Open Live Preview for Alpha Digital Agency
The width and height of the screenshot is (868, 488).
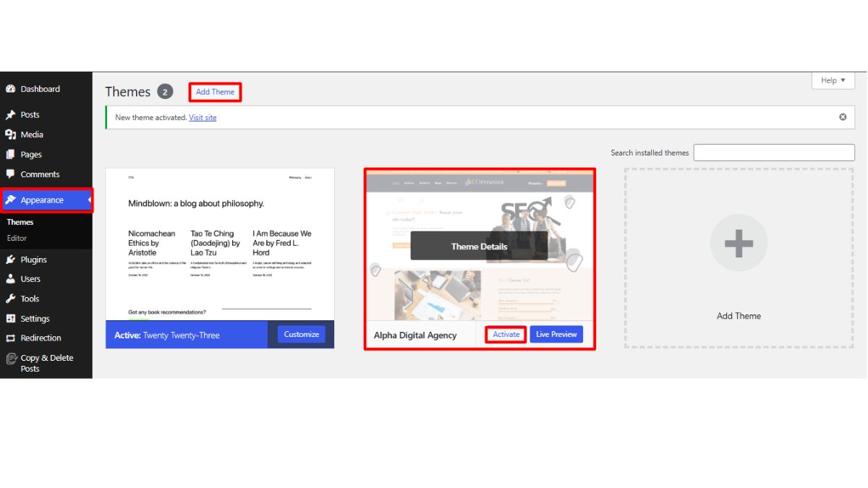coord(556,335)
